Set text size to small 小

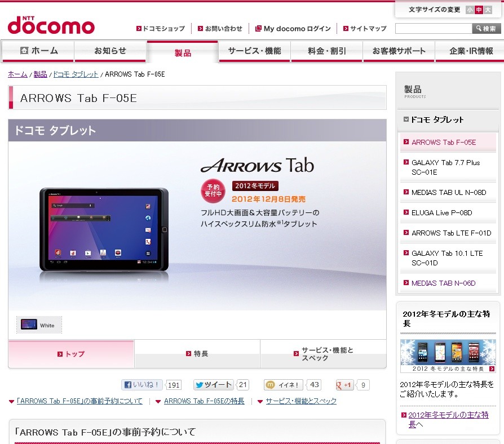point(470,10)
